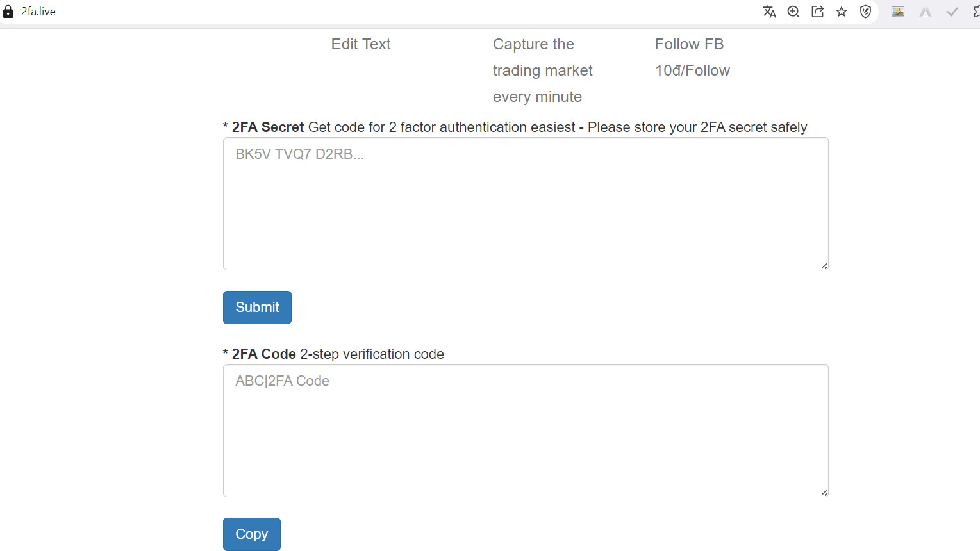Open the Edit Text link
This screenshot has height=551, width=980.
pyautogui.click(x=361, y=44)
